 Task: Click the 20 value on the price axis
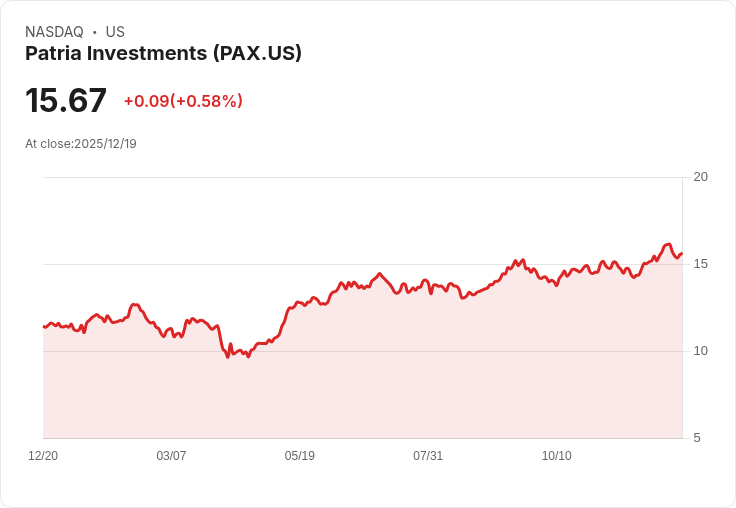(x=701, y=177)
